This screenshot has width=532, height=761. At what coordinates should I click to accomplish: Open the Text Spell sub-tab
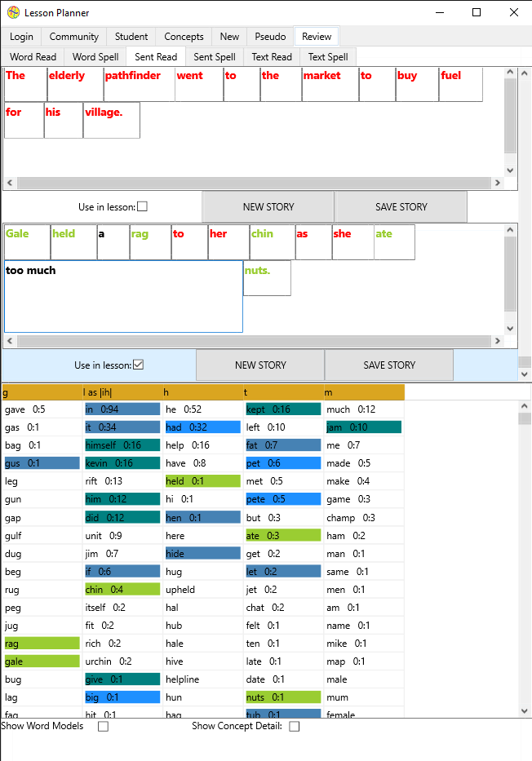328,57
